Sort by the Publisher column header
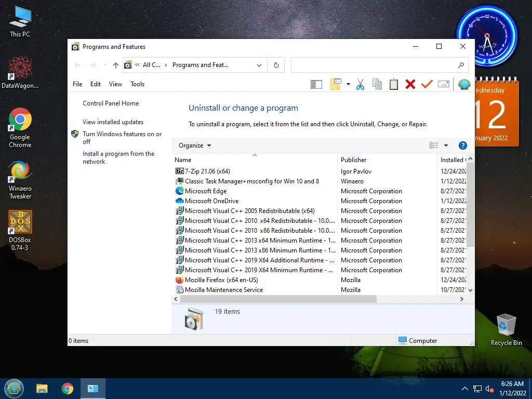Viewport: 532px width, 399px height. (x=387, y=160)
